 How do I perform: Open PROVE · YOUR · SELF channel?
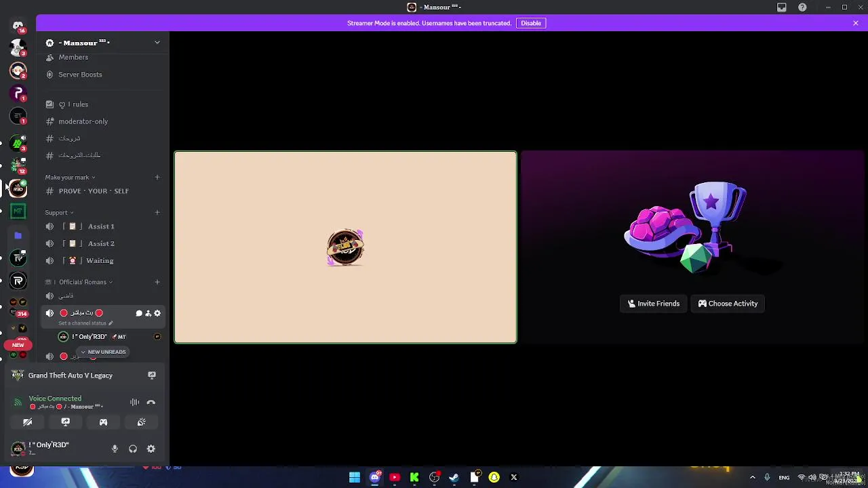pos(102,191)
